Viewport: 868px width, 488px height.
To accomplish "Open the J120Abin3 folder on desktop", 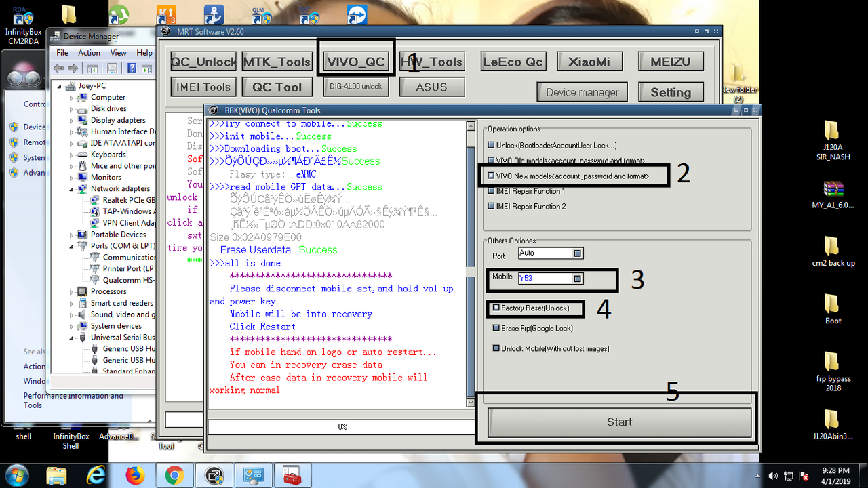I will (833, 425).
